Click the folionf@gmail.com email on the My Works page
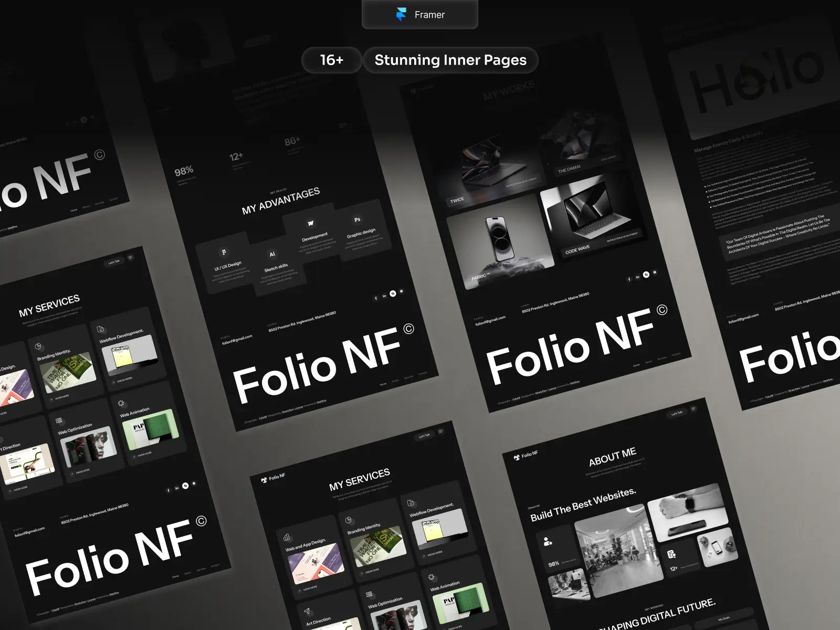 pos(490,321)
